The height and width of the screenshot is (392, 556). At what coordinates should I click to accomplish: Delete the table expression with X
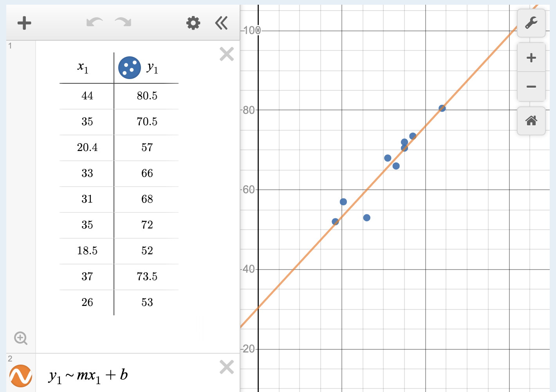(227, 54)
